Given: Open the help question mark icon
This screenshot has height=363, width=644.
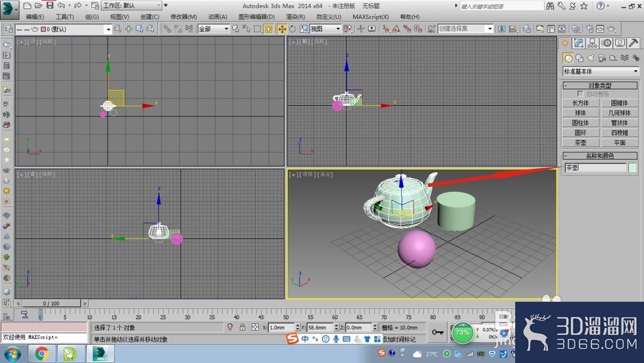Looking at the screenshot, I should point(600,6).
